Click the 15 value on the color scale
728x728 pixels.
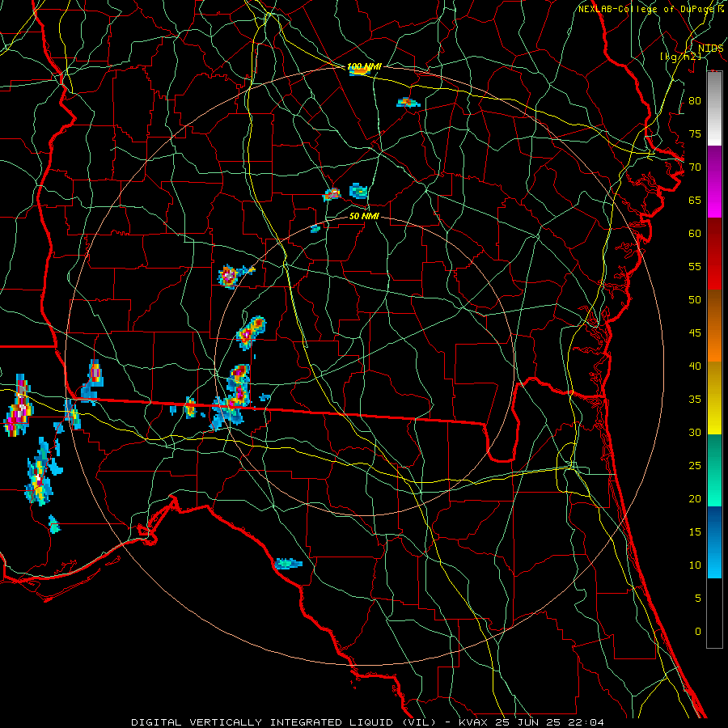pyautogui.click(x=695, y=532)
